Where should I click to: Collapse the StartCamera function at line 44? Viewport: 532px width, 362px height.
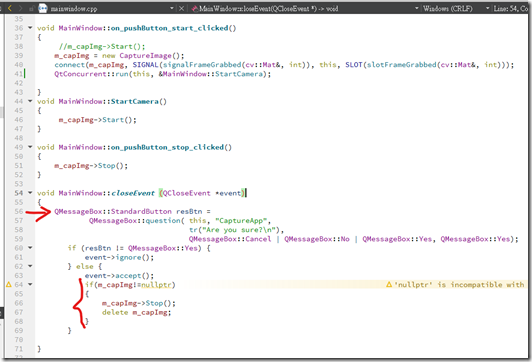(x=30, y=101)
